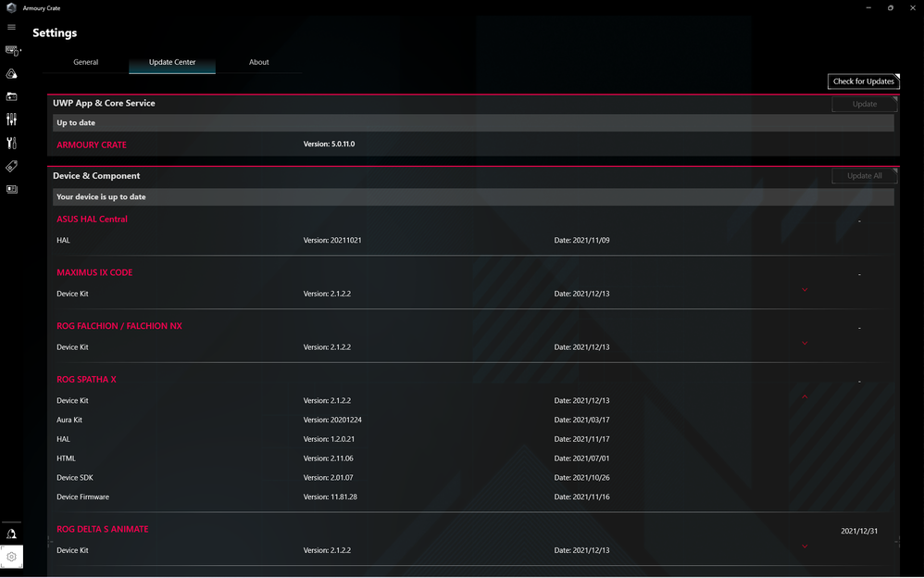Click the HTML row label
924x578 pixels.
tap(66, 459)
